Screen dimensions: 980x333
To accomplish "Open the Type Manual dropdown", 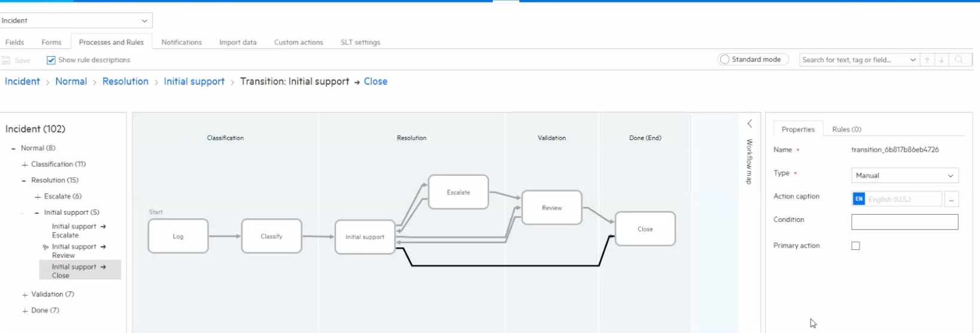I will coord(905,175).
